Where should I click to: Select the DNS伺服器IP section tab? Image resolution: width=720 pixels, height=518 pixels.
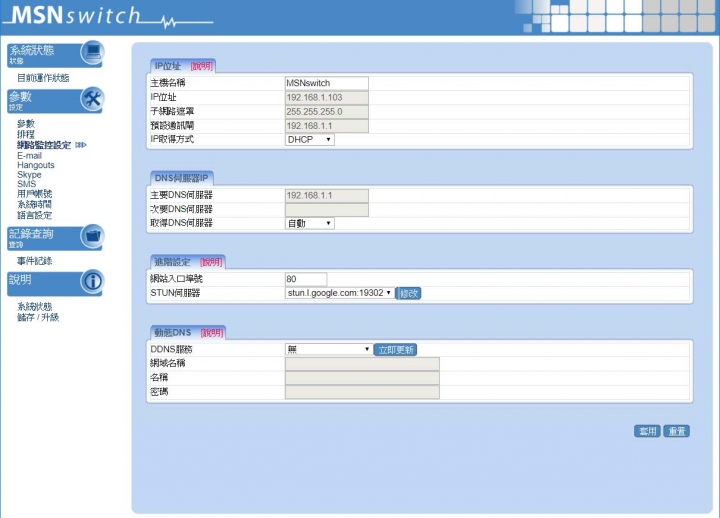click(181, 178)
